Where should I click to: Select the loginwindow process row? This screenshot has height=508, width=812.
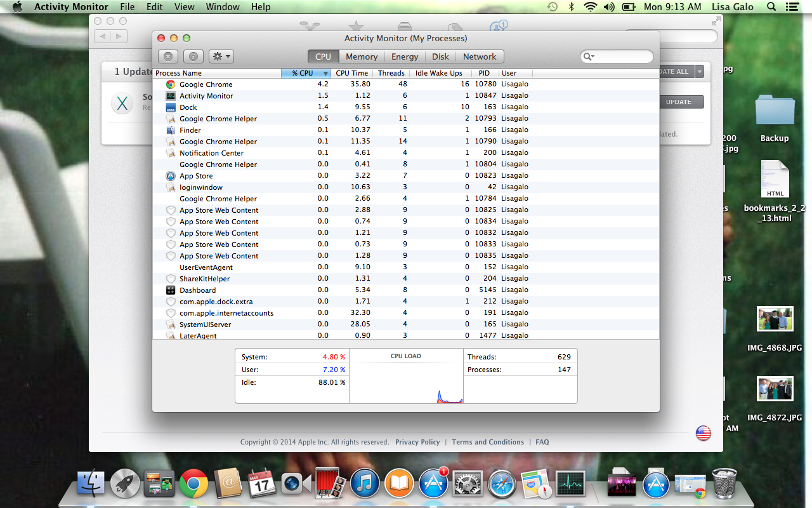point(406,187)
